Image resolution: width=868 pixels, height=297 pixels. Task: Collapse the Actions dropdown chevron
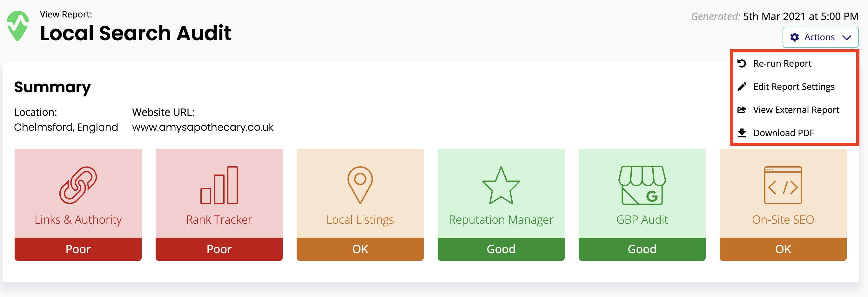[x=847, y=37]
